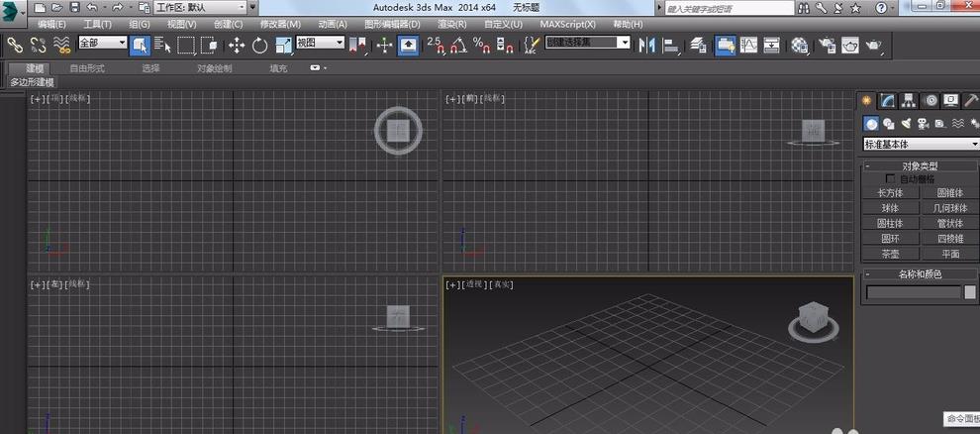Click the 圆柱体 cylinder creation button
This screenshot has height=434, width=980.
point(890,223)
